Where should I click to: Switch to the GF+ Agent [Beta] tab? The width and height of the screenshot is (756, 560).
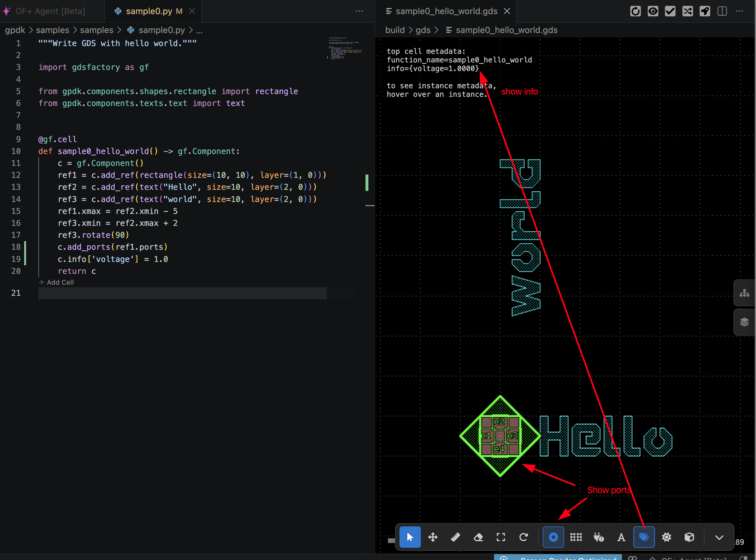point(50,11)
